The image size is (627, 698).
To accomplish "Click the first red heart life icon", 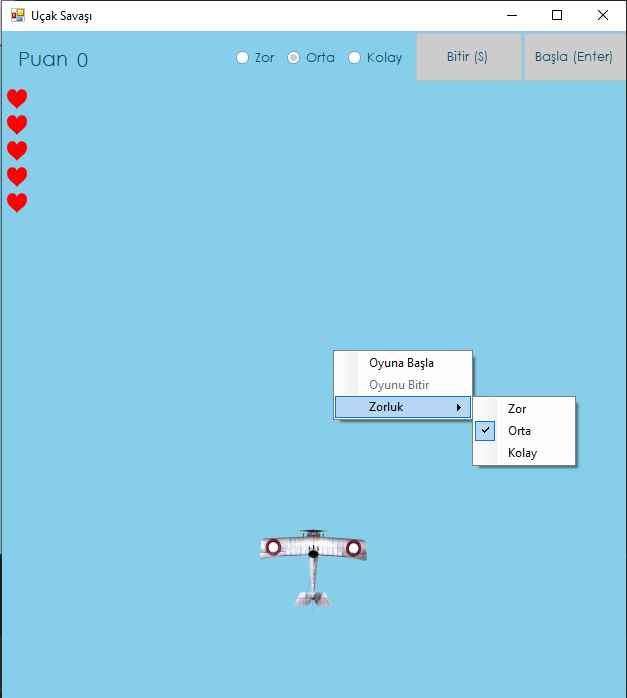I will click(x=17, y=98).
